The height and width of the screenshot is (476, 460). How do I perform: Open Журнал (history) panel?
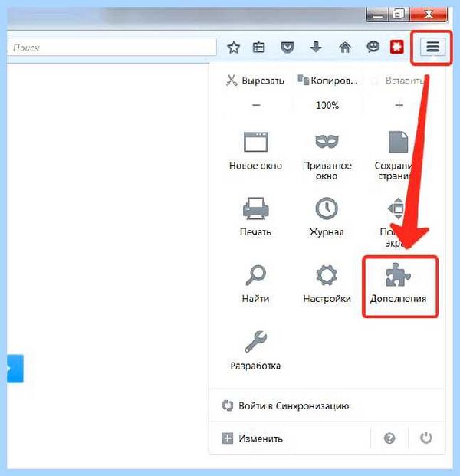point(327,217)
